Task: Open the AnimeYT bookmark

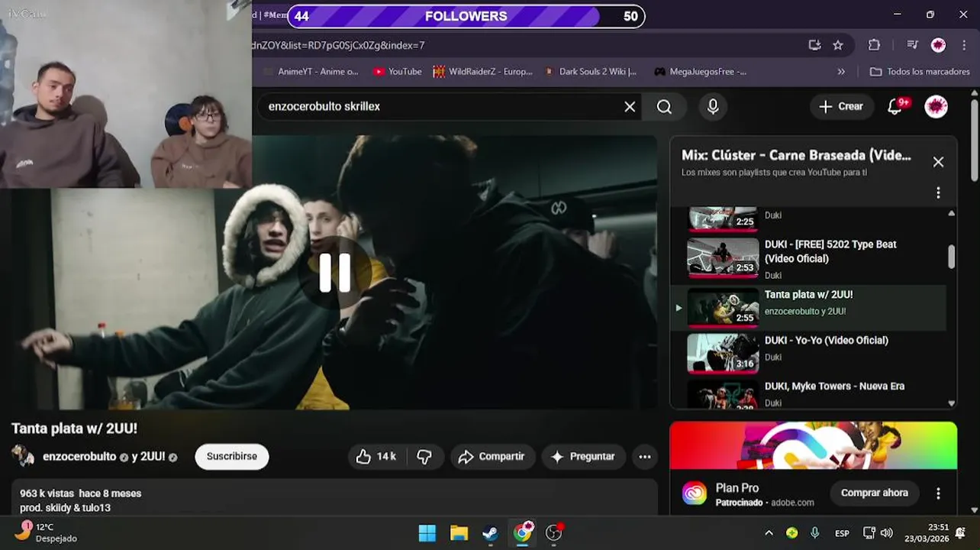Action: 311,72
